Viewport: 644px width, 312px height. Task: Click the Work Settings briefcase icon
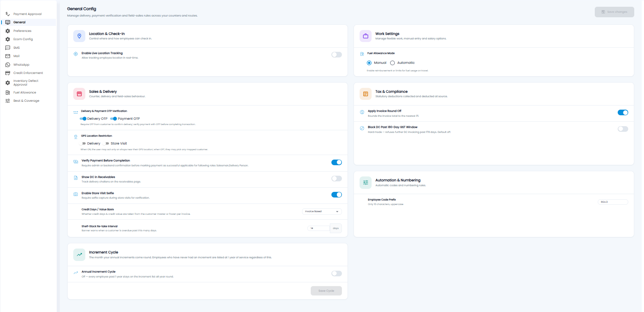coord(366,36)
